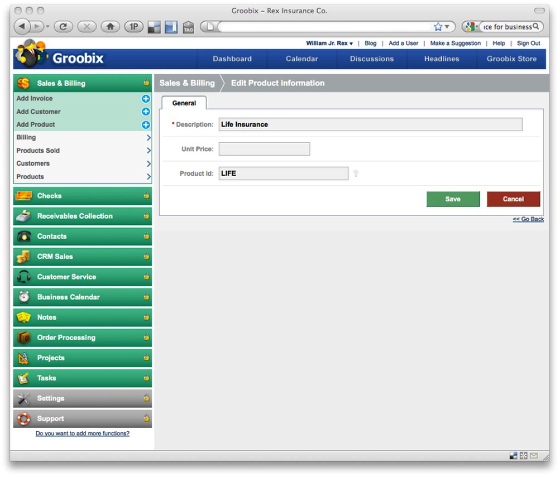Viewport: 560px width, 477px height.
Task: Open the William Jr. Rex user dropdown
Action: 329,43
